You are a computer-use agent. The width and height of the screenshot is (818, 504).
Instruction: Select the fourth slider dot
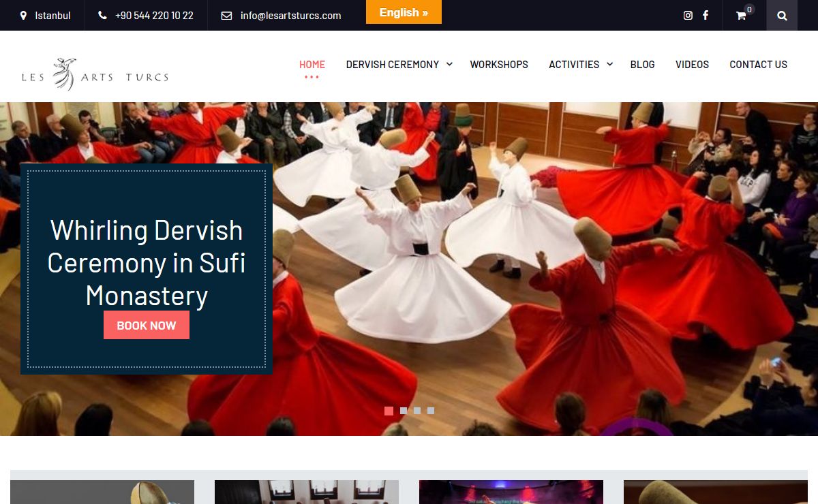click(x=431, y=411)
